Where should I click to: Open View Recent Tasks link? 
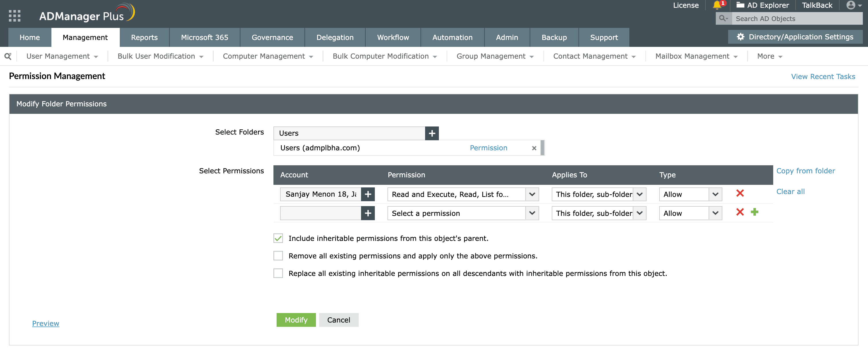coord(823,76)
